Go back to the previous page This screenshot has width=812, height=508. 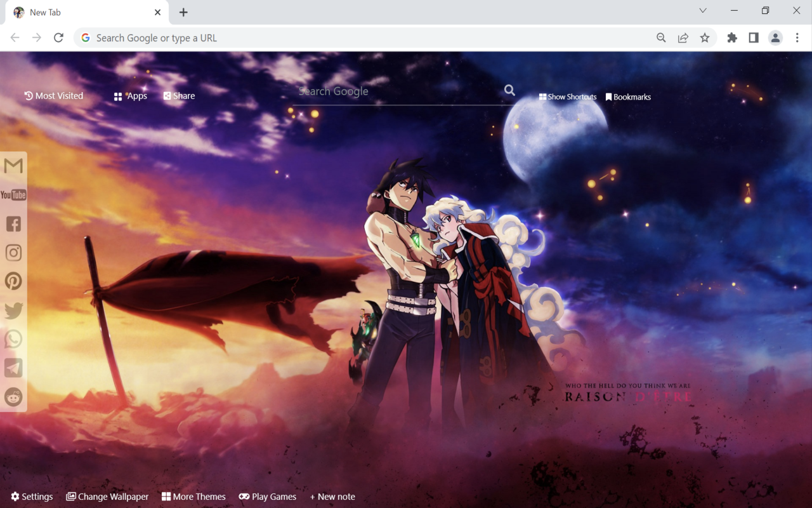coord(15,38)
